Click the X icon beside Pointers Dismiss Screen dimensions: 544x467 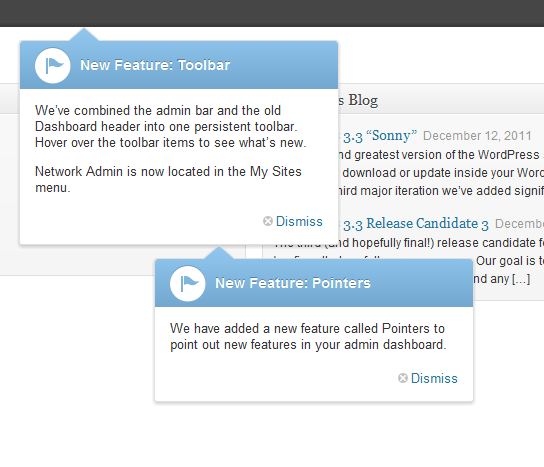point(403,378)
